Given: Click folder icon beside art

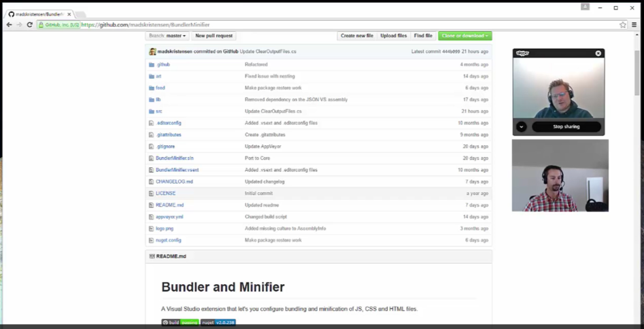Looking at the screenshot, I should pos(152,76).
